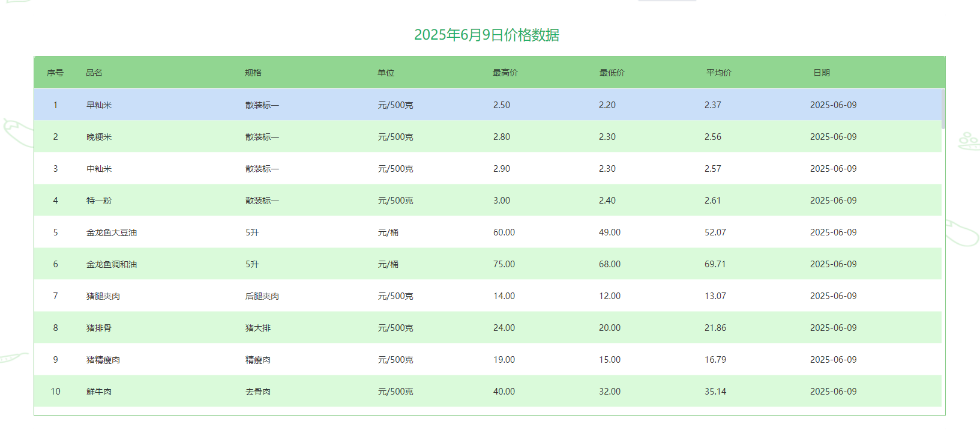The image size is (980, 430).
Task: Select the 猪排骨 row
Action: point(99,328)
